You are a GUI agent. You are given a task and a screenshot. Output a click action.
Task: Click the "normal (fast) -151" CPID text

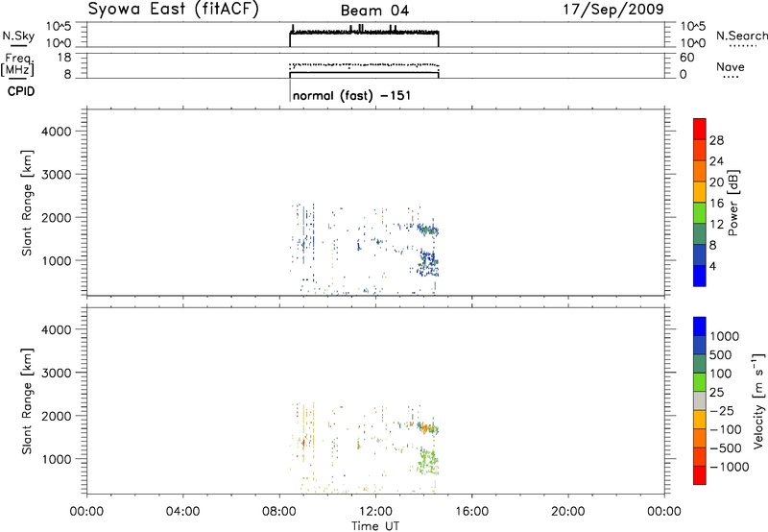(x=351, y=95)
